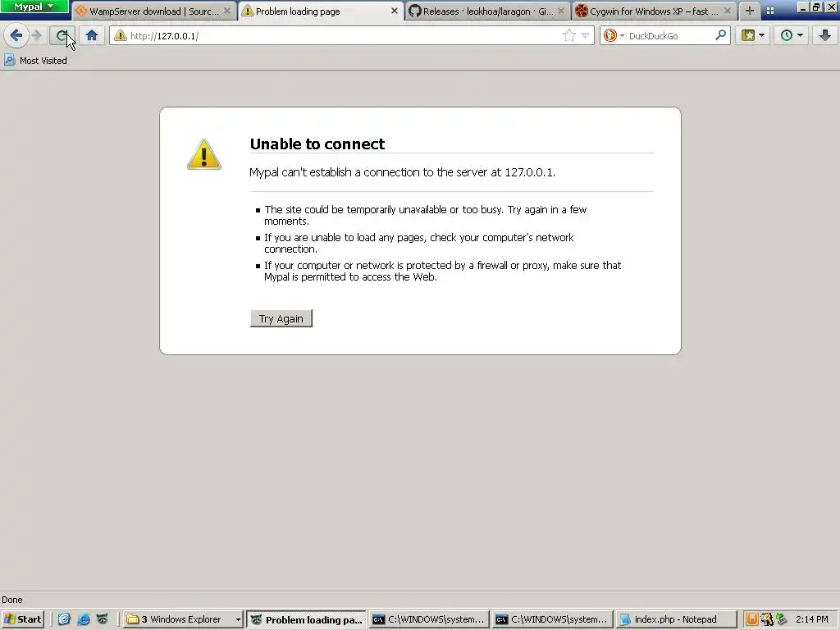Launch Mypal raccoon icon from Quick Launch
This screenshot has height=630, width=840.
[x=103, y=619]
